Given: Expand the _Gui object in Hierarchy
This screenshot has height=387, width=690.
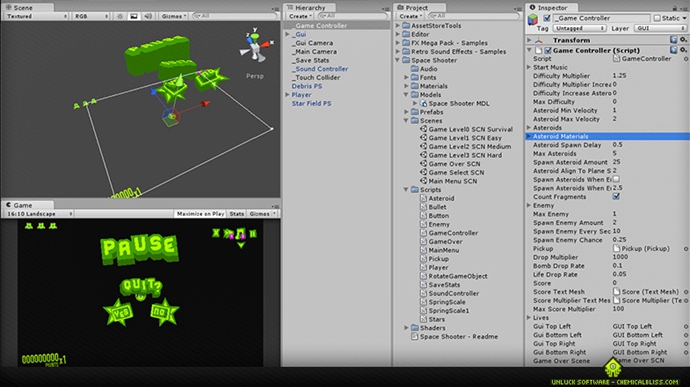Looking at the screenshot, I should (x=287, y=34).
